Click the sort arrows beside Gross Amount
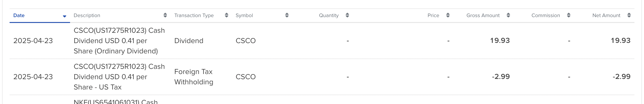 tap(508, 15)
